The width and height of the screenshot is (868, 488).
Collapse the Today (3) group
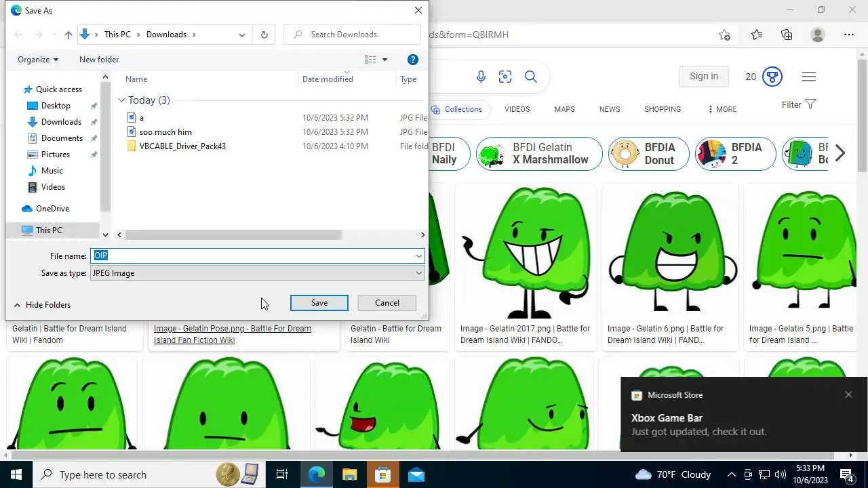point(121,100)
